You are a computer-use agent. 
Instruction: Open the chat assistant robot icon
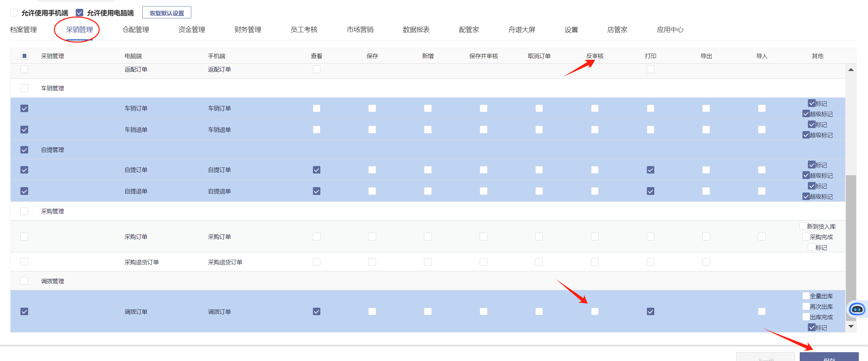(856, 309)
